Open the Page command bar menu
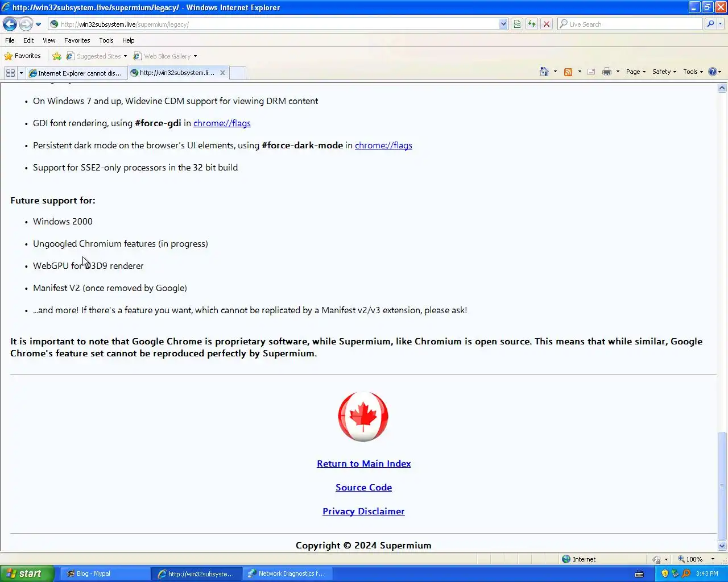The height and width of the screenshot is (582, 728). [636, 72]
